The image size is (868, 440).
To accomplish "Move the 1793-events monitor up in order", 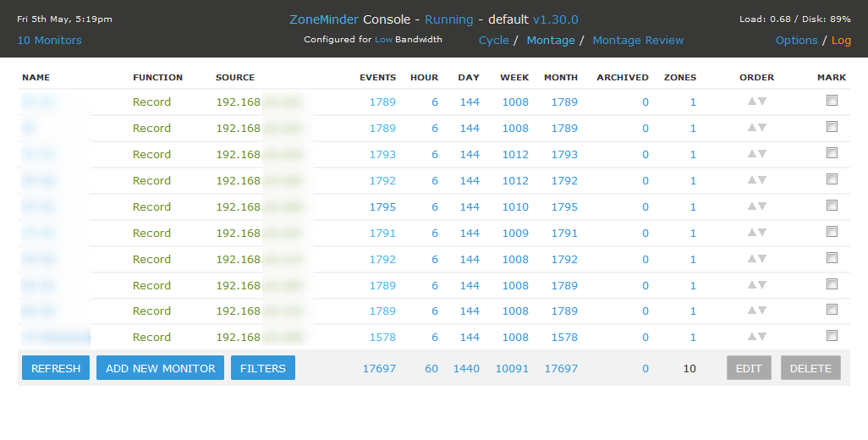I will (750, 154).
